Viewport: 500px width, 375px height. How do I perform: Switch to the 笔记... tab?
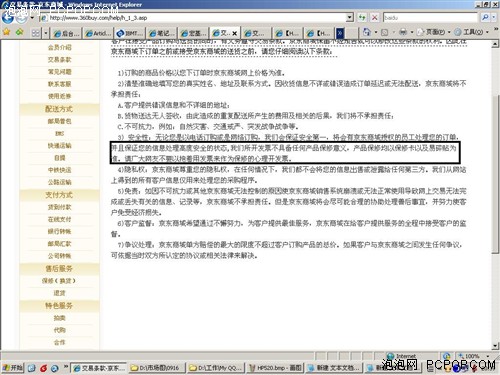pos(162,33)
